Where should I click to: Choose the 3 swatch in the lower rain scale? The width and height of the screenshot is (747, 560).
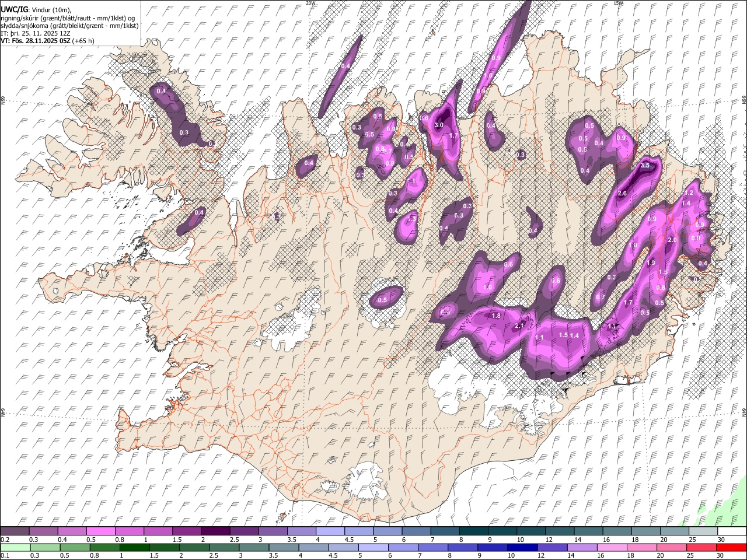tap(254, 547)
